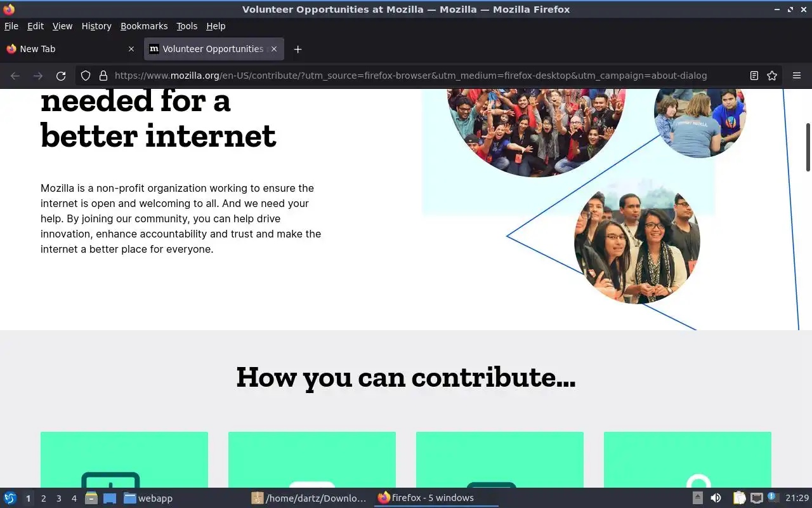Switch to workspace 2 in taskbar
Viewport: 812px width, 508px height.
tap(43, 498)
